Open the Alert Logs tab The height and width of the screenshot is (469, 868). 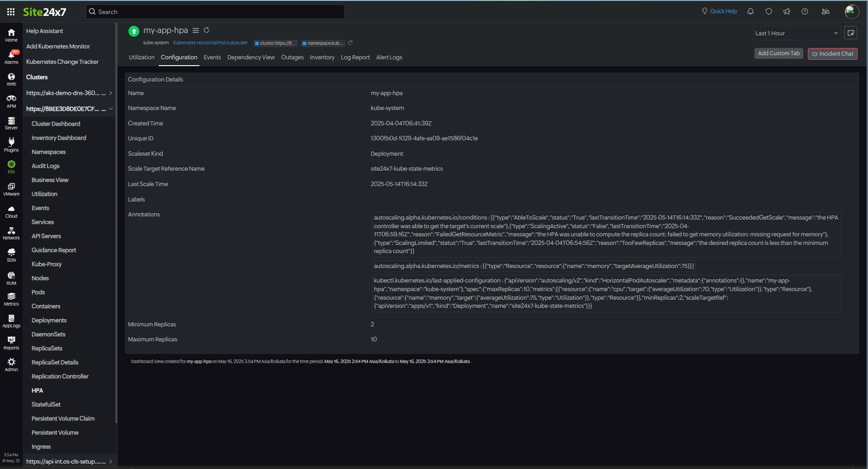point(389,57)
